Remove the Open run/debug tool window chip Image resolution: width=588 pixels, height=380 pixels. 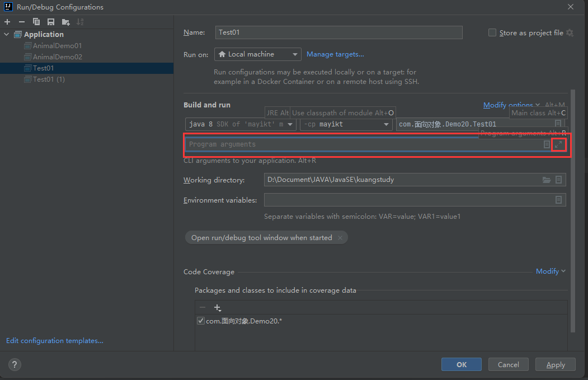pos(340,238)
